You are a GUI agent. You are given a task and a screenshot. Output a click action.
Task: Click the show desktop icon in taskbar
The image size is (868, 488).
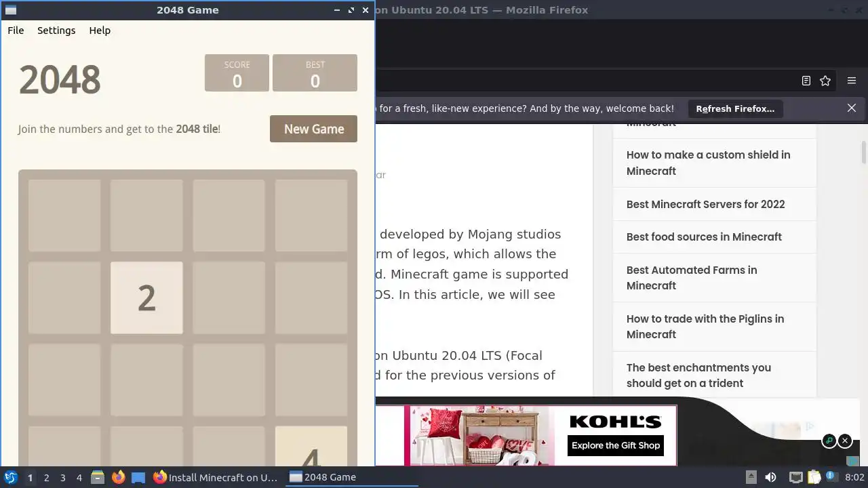coord(138,477)
